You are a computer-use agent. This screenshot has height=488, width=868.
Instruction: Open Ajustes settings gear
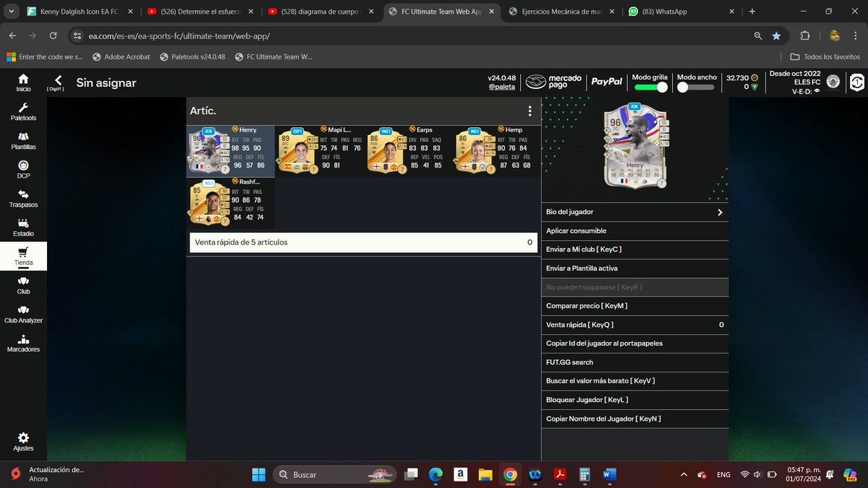coord(23,442)
